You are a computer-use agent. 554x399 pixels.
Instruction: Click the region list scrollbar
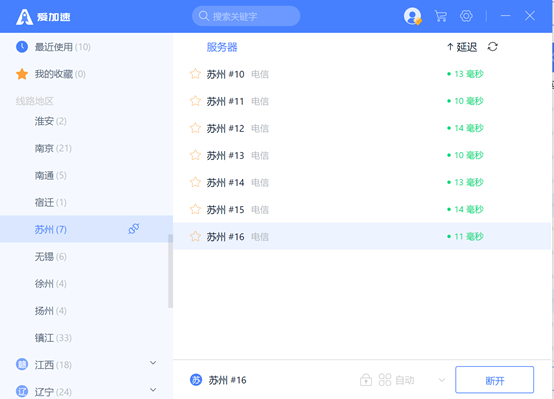point(170,271)
